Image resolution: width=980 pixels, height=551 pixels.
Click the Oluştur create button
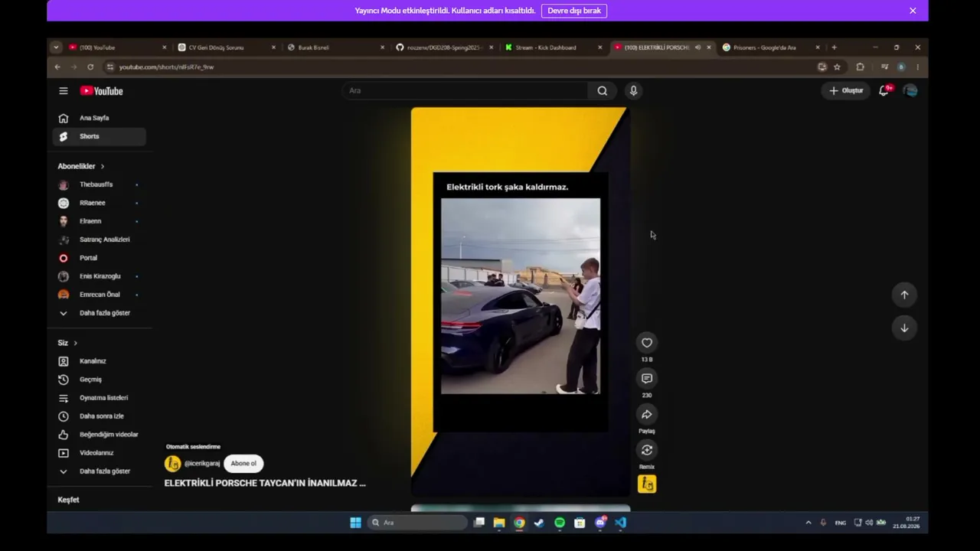[846, 90]
